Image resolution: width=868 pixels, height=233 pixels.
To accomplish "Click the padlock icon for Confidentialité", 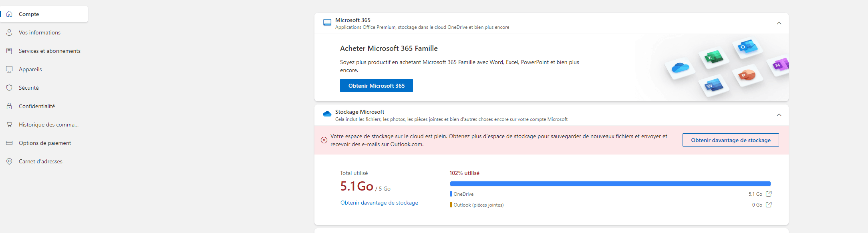I will (x=9, y=106).
